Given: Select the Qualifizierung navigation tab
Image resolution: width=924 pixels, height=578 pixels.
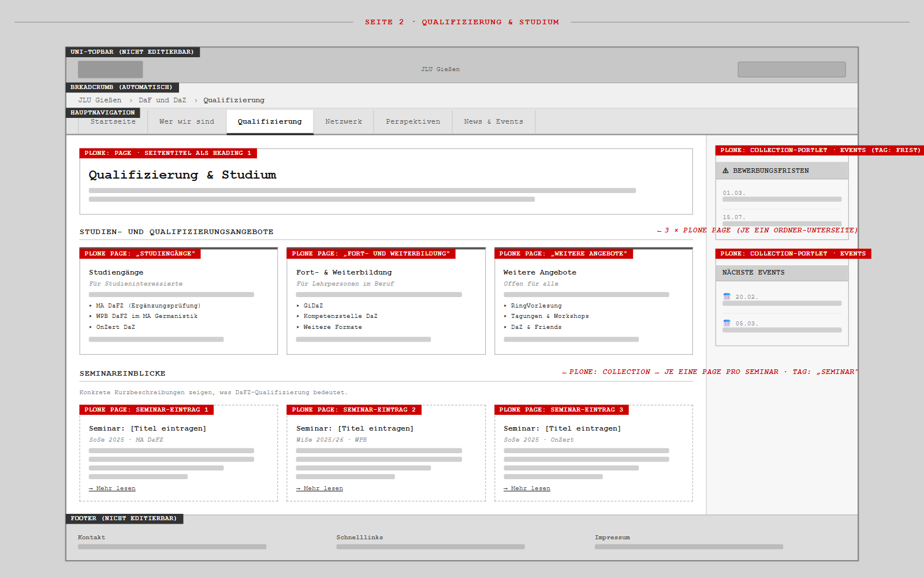Looking at the screenshot, I should coord(270,121).
